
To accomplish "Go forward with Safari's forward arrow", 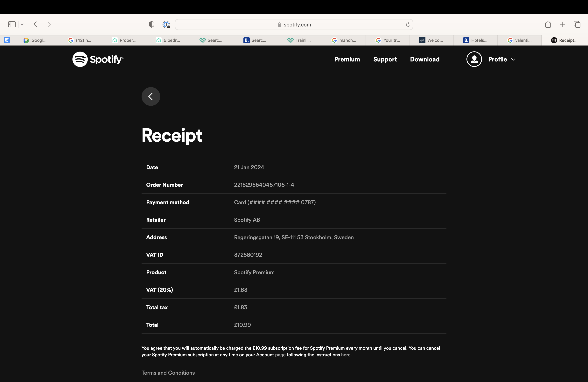I will 49,24.
